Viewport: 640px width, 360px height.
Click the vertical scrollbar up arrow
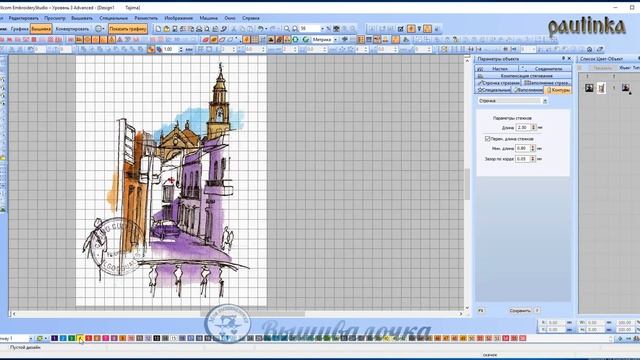(467, 60)
